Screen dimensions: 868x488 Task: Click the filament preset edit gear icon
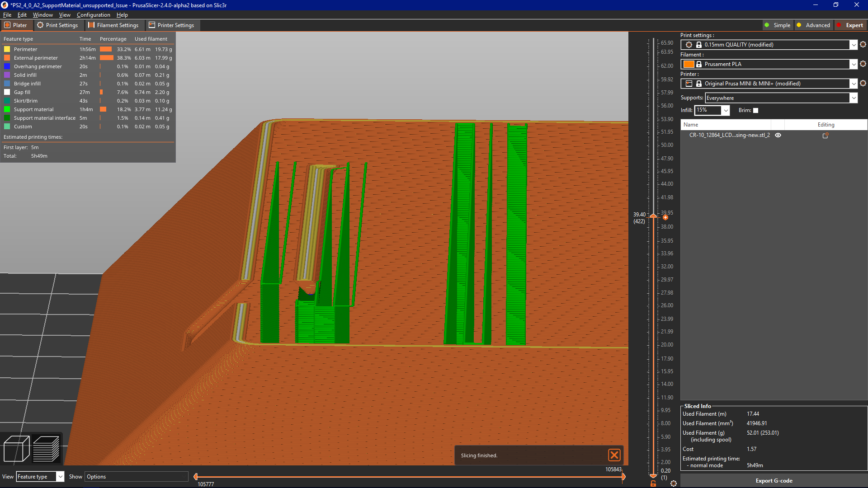tap(863, 64)
